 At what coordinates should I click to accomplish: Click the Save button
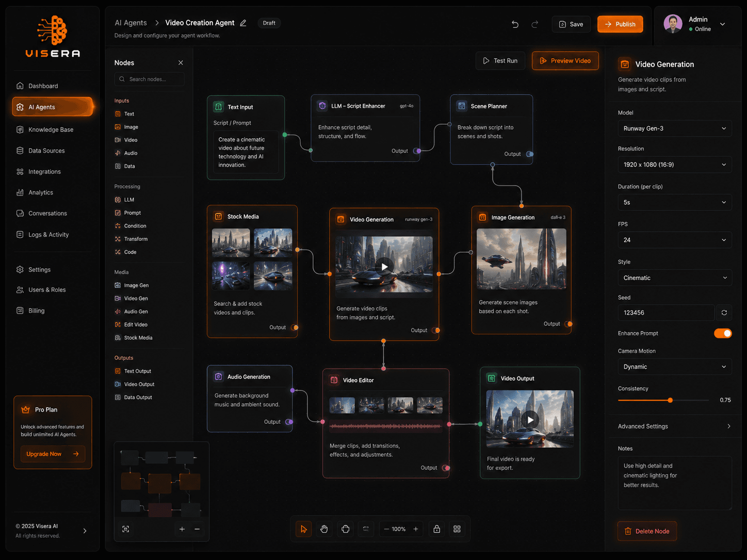click(571, 24)
